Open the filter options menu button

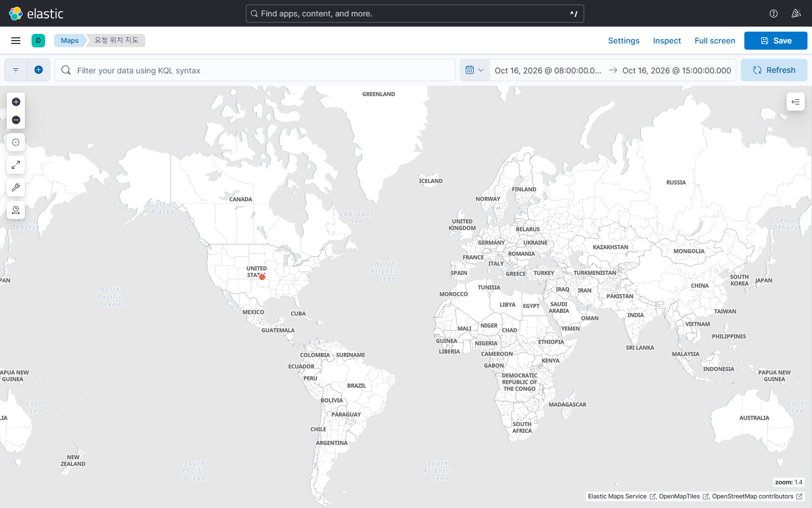click(16, 70)
